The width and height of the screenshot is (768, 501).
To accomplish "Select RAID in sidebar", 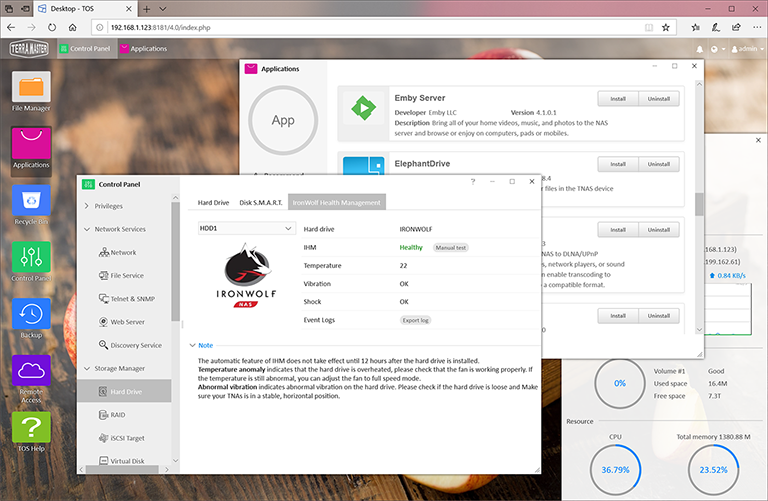I will 112,415.
